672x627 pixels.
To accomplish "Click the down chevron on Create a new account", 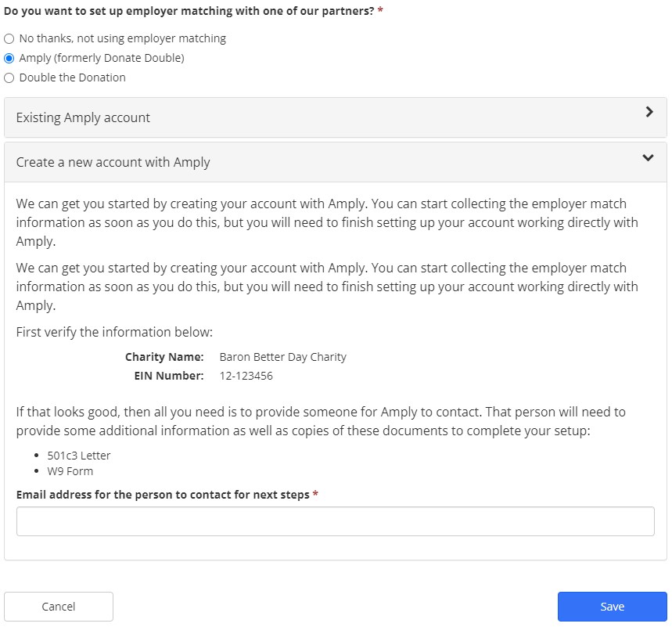I will [x=647, y=158].
